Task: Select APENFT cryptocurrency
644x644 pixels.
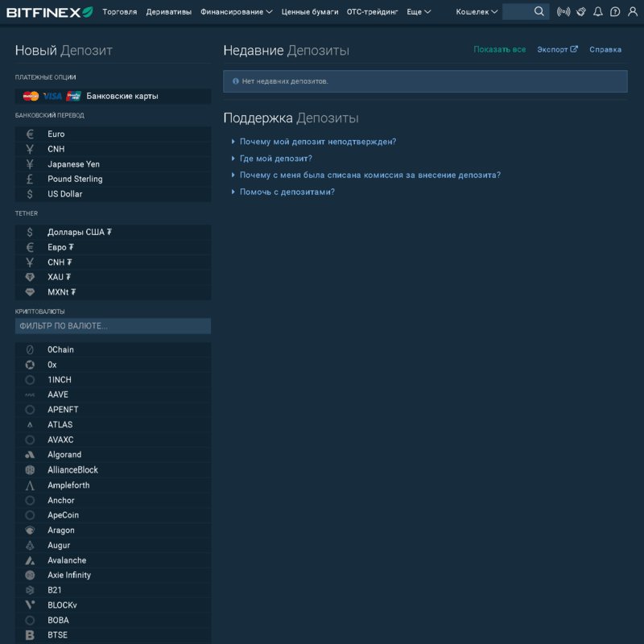Action: coord(113,410)
